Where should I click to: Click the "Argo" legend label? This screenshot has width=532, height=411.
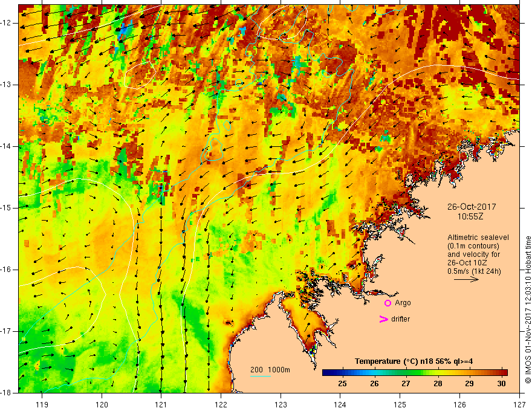[x=403, y=303]
